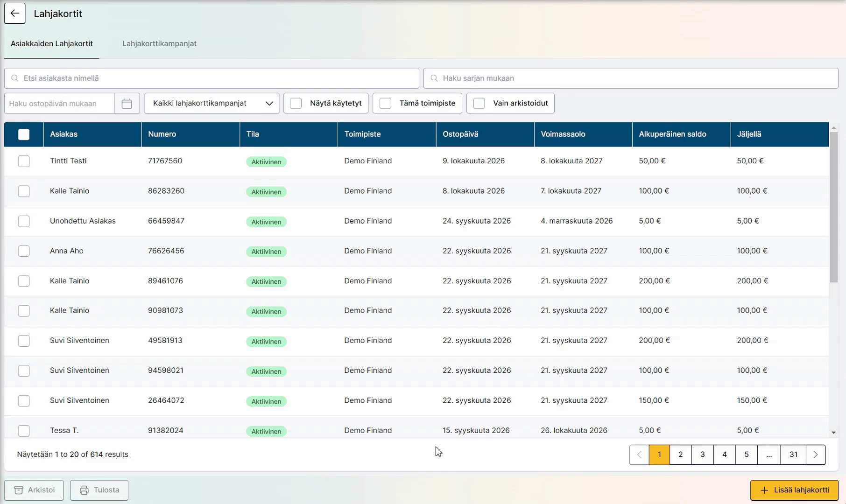Open the purchase date calendar picker
The image size is (846, 504).
pos(127,103)
